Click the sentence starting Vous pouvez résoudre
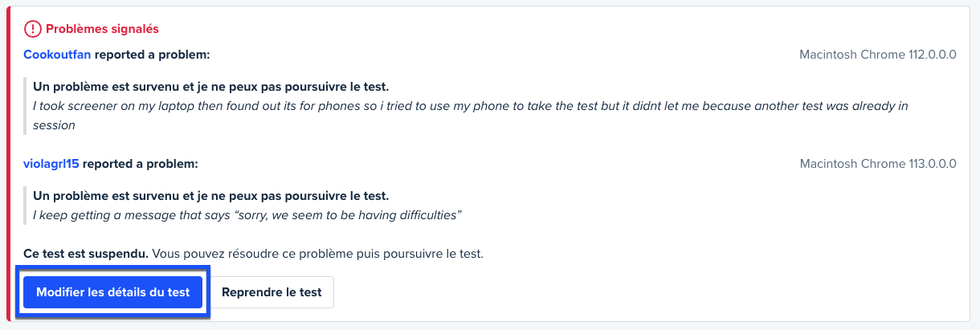980x330 pixels. click(317, 254)
